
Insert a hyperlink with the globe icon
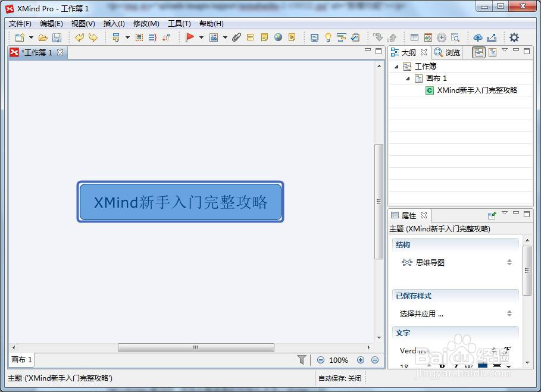pos(277,37)
